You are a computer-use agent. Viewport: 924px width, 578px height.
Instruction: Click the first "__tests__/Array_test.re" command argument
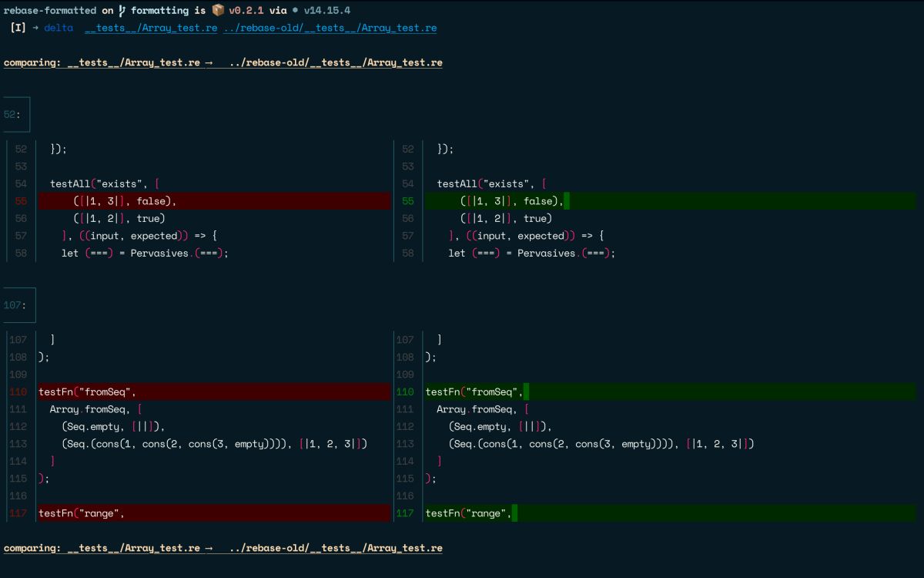coord(151,28)
